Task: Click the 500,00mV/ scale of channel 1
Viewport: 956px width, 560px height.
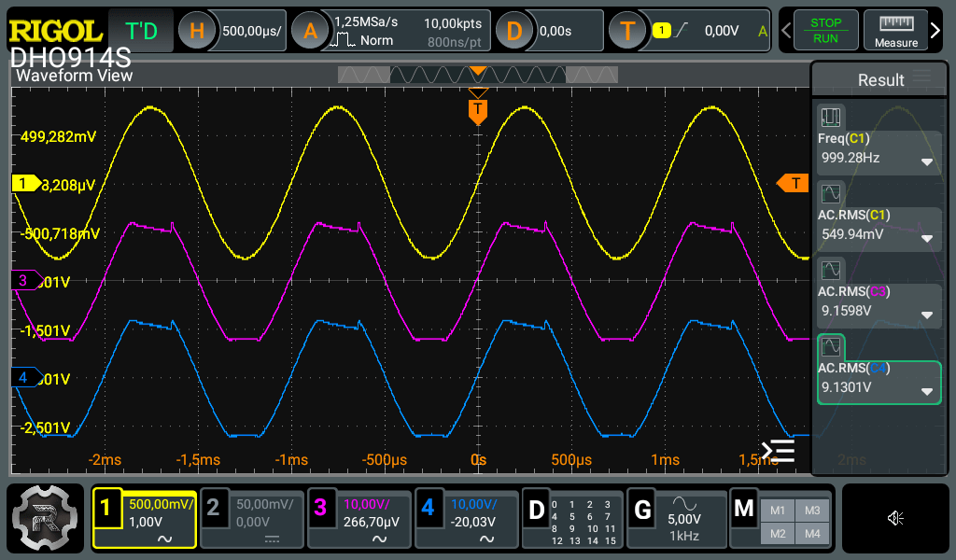Action: [x=161, y=505]
